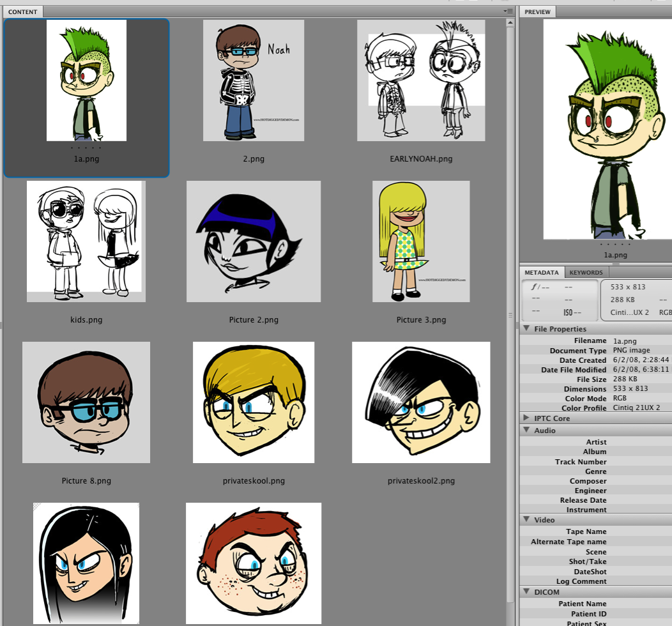Select the Picture 3.png blonde girl thumbnail
This screenshot has height=626, width=672.
[x=422, y=241]
